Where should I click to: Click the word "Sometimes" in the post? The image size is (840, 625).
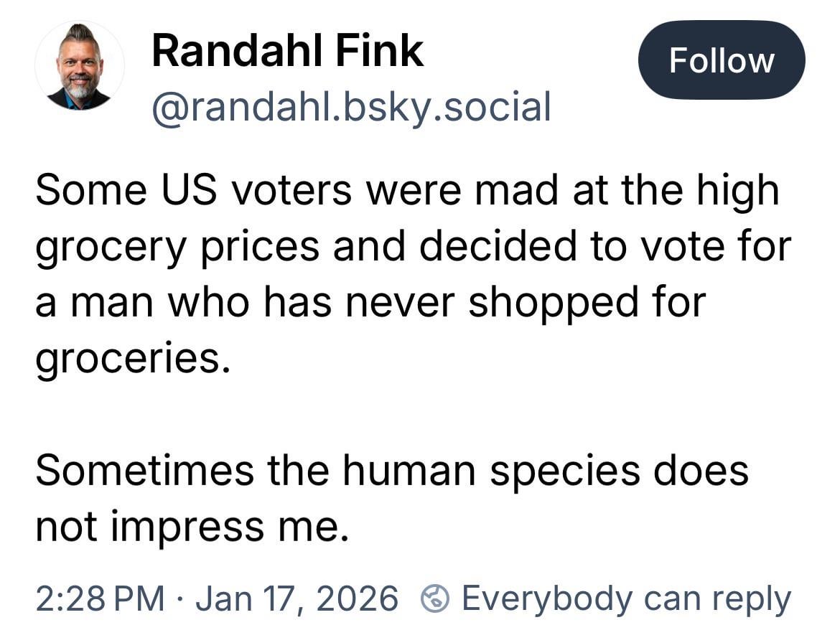tap(144, 471)
